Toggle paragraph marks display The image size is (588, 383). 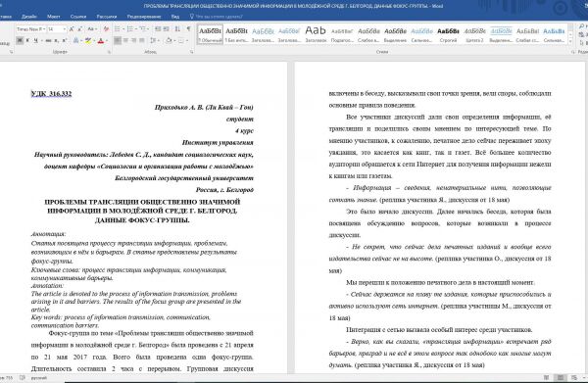tap(188, 28)
